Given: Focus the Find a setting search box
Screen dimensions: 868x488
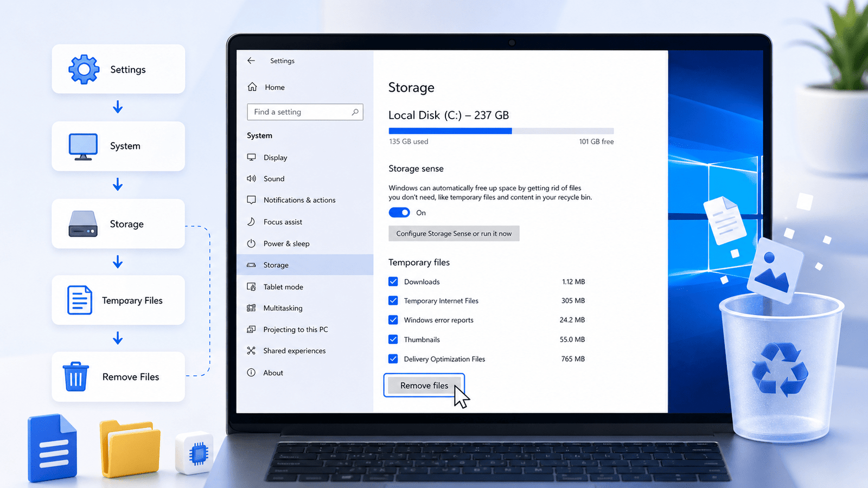Looking at the screenshot, I should pyautogui.click(x=305, y=112).
